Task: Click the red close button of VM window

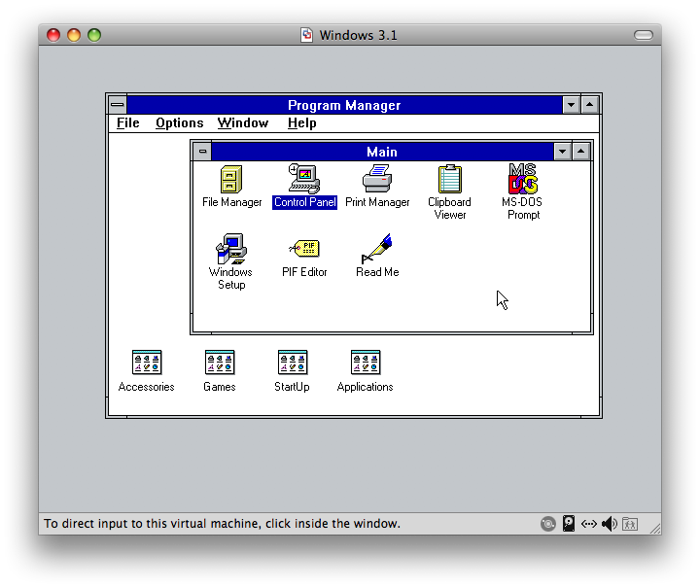Action: coord(53,35)
